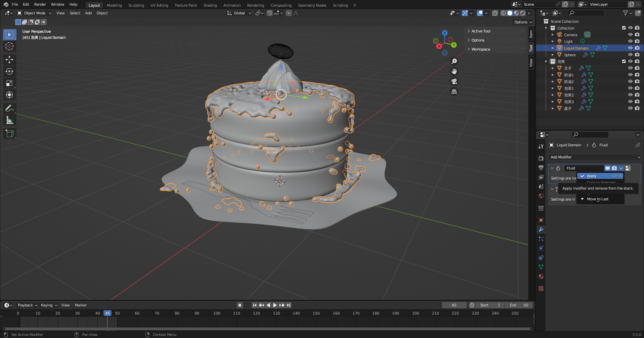The height and width of the screenshot is (338, 644).
Task: Open the Playback dropdown in timeline
Action: coord(27,305)
